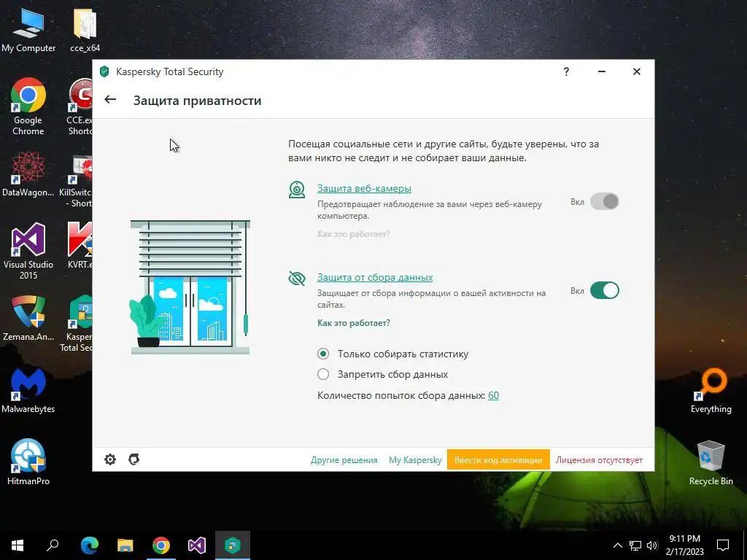This screenshot has width=747, height=560.
Task: Open the notification center icon
Action: coord(723,545)
